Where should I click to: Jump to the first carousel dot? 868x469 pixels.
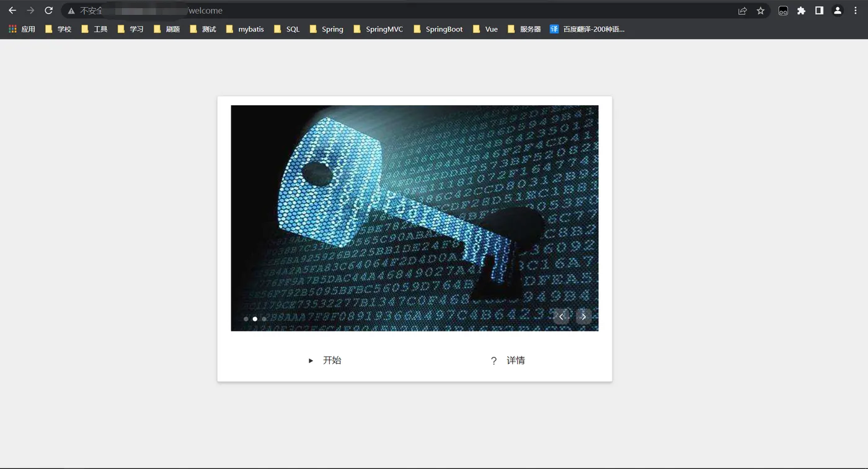(246, 319)
